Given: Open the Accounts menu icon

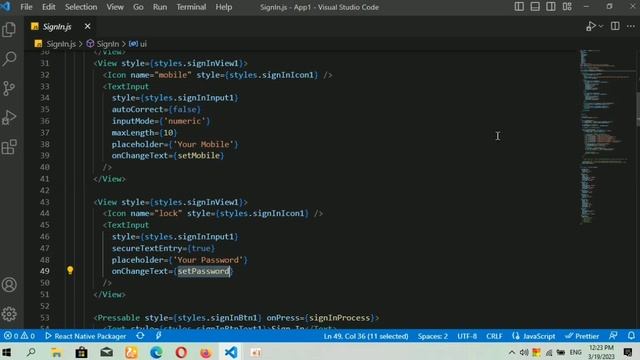Looking at the screenshot, I should pyautogui.click(x=9, y=284).
